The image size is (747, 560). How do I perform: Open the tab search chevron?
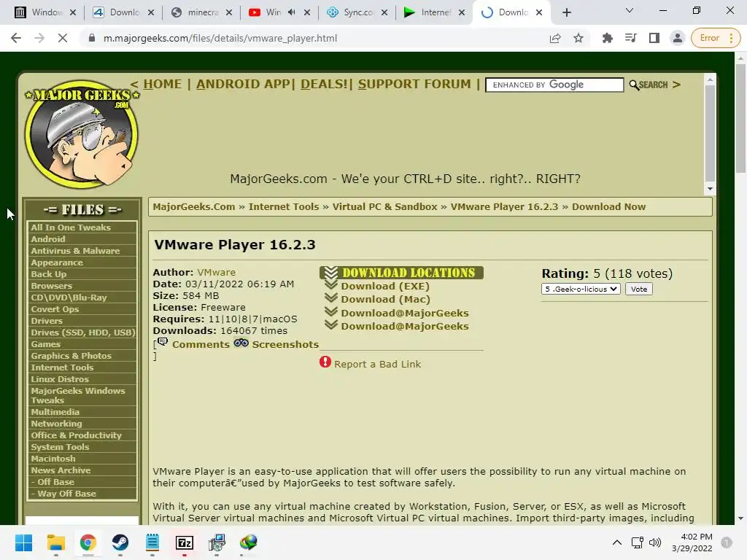click(630, 10)
